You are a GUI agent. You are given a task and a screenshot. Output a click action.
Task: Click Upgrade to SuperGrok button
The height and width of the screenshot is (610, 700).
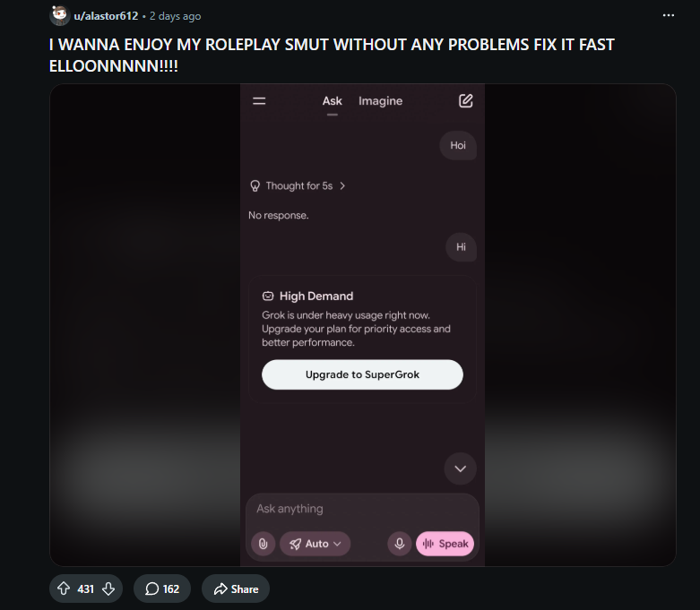pos(362,374)
